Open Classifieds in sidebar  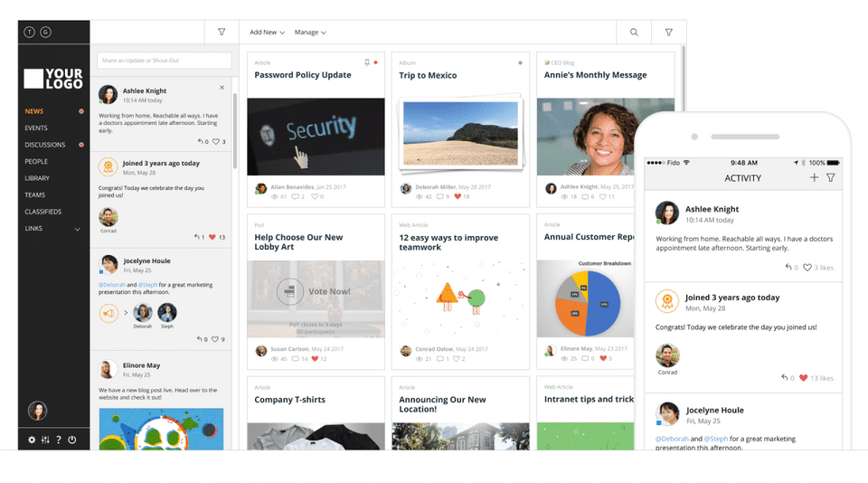(43, 212)
